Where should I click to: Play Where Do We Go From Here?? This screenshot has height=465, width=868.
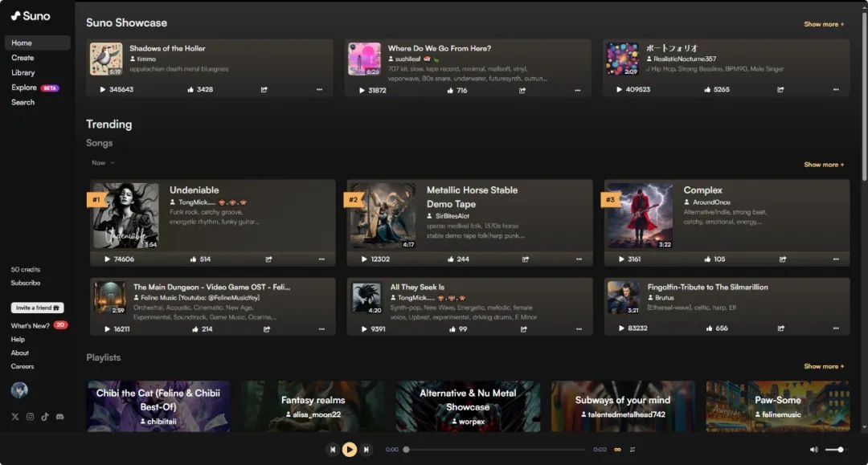point(362,91)
